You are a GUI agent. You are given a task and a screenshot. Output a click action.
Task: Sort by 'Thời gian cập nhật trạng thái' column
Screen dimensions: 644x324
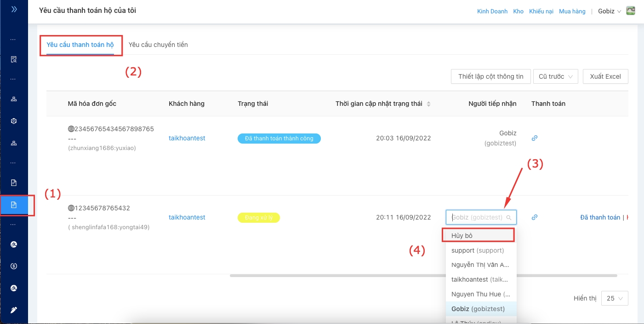428,104
